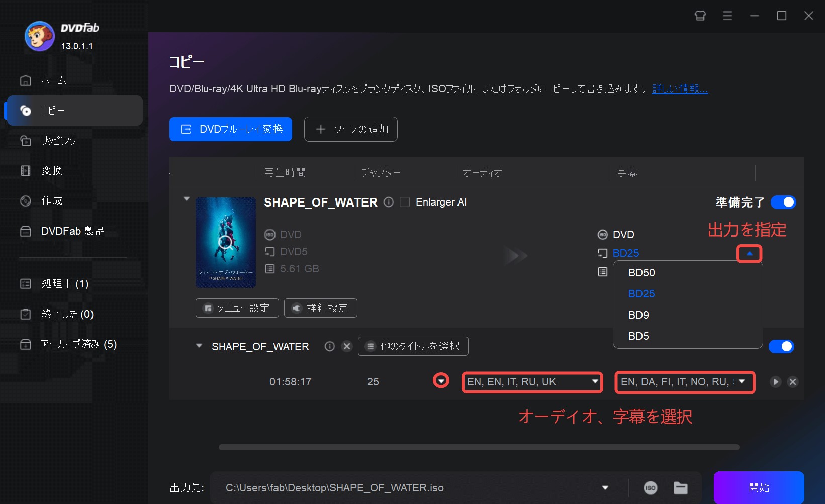Click the 01:58:17 playback time
The height and width of the screenshot is (504, 825).
291,382
